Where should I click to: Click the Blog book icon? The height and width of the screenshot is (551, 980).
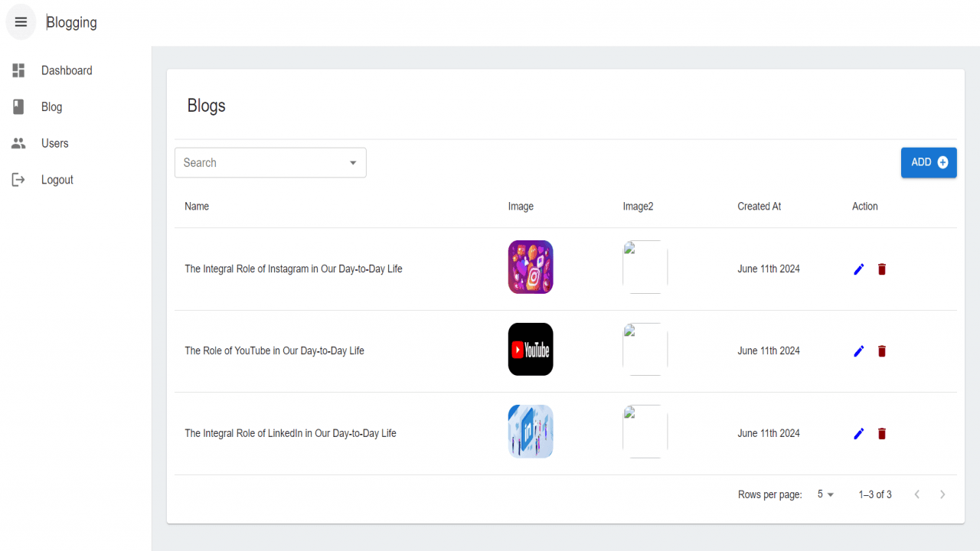tap(19, 107)
